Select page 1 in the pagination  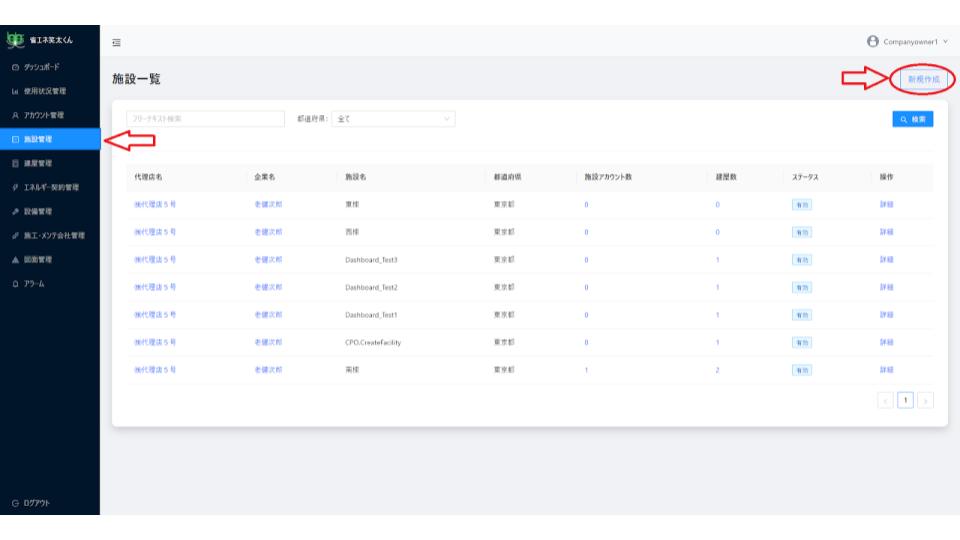pos(905,400)
